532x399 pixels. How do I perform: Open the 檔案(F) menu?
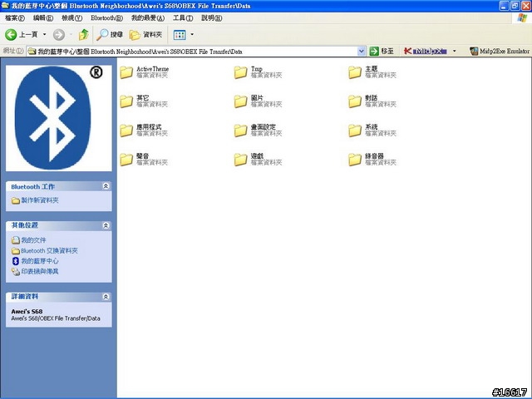coord(15,18)
